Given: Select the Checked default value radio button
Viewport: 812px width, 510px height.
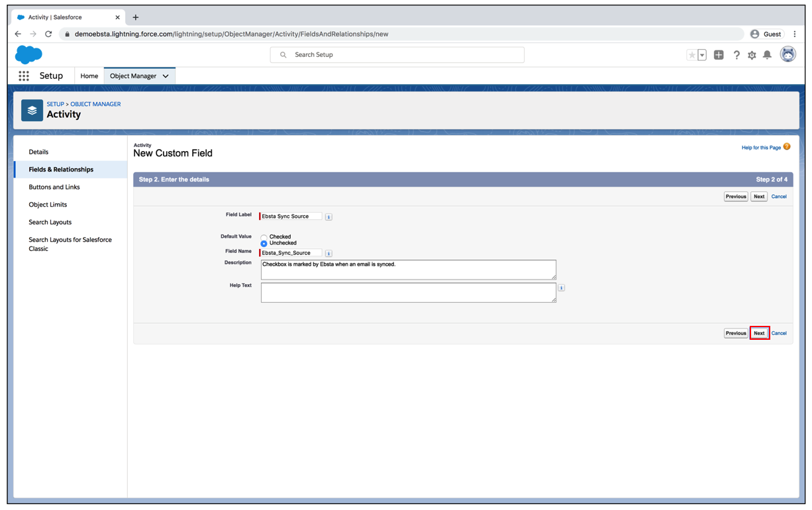Looking at the screenshot, I should pyautogui.click(x=264, y=237).
